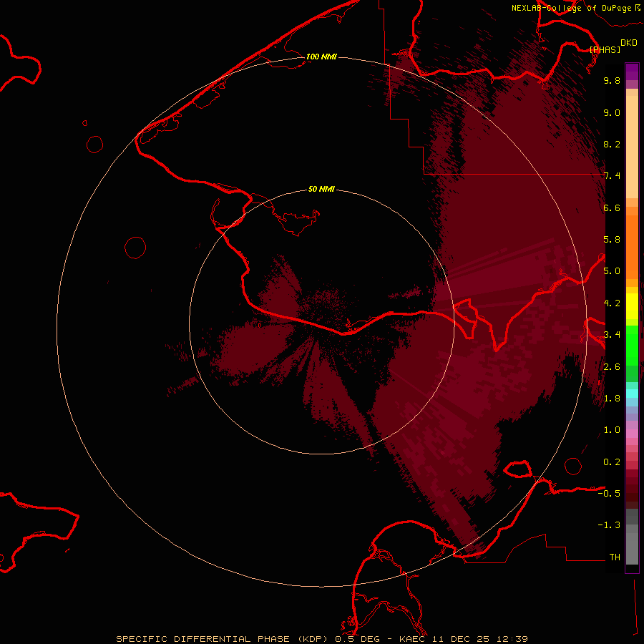
Task: Click the 5.0 value on the color scale
Action: [x=612, y=271]
